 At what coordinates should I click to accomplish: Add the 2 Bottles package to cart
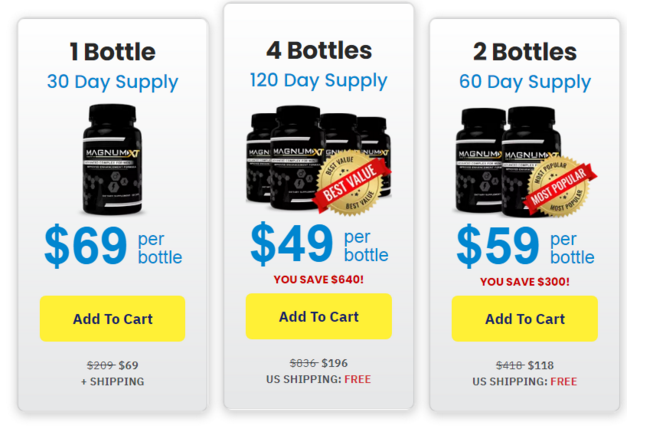[525, 319]
